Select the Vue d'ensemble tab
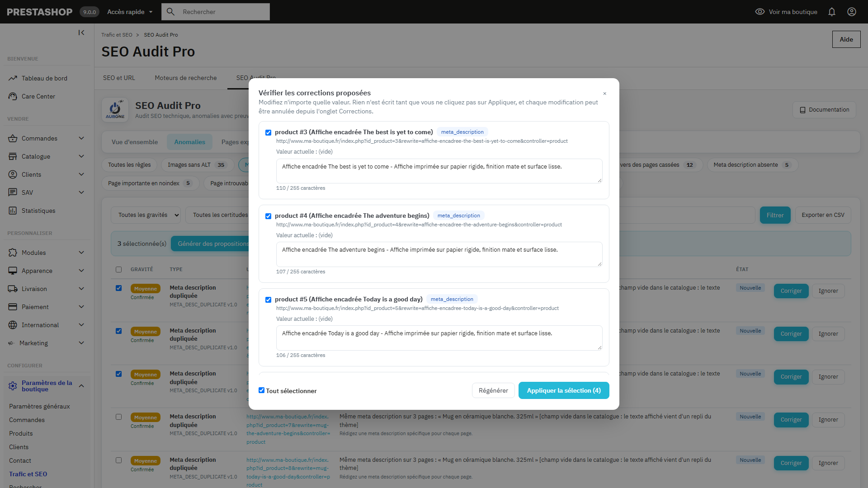 [135, 142]
